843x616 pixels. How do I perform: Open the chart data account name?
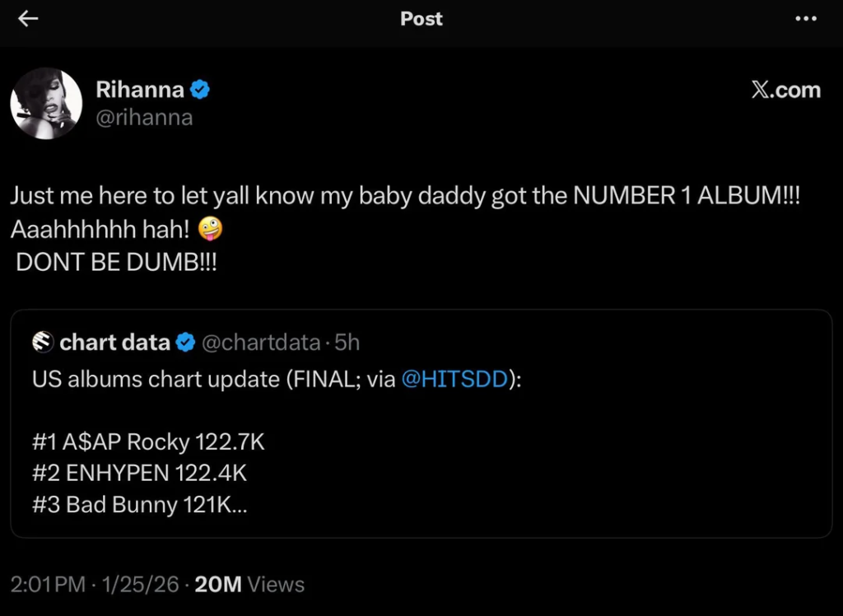[114, 342]
